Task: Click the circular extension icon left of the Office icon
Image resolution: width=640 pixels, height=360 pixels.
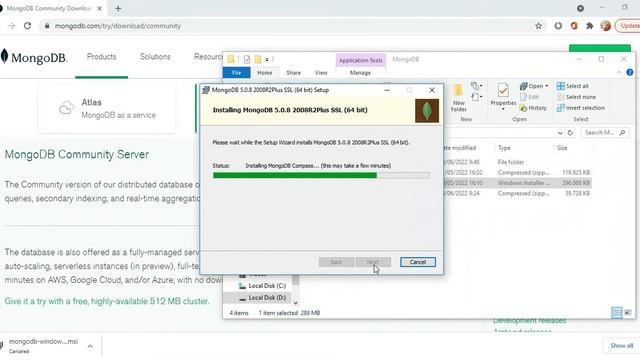Action: tap(558, 26)
